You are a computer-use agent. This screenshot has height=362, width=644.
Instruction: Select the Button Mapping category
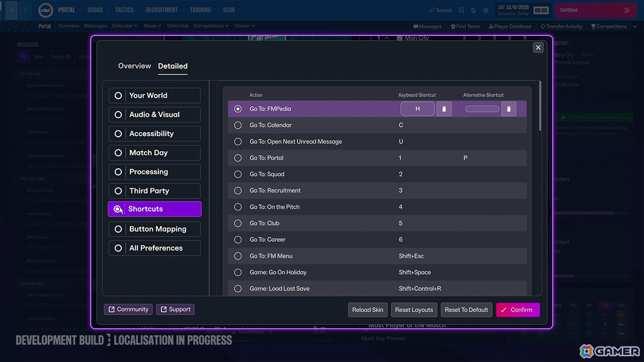pyautogui.click(x=155, y=229)
